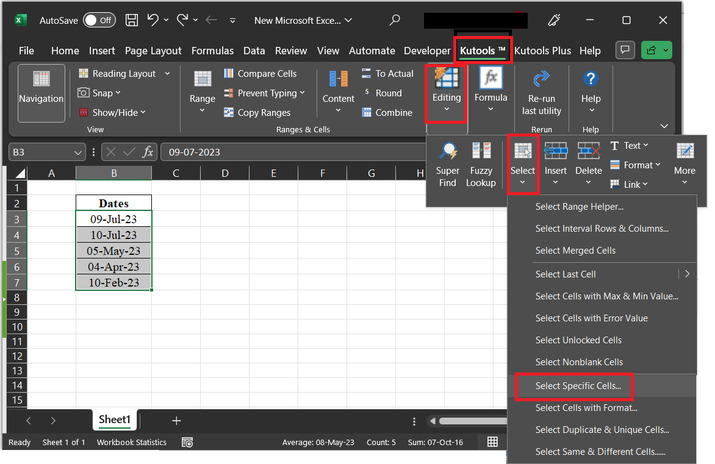This screenshot has height=464, width=715.
Task: Click the To Actual tool
Action: point(388,73)
